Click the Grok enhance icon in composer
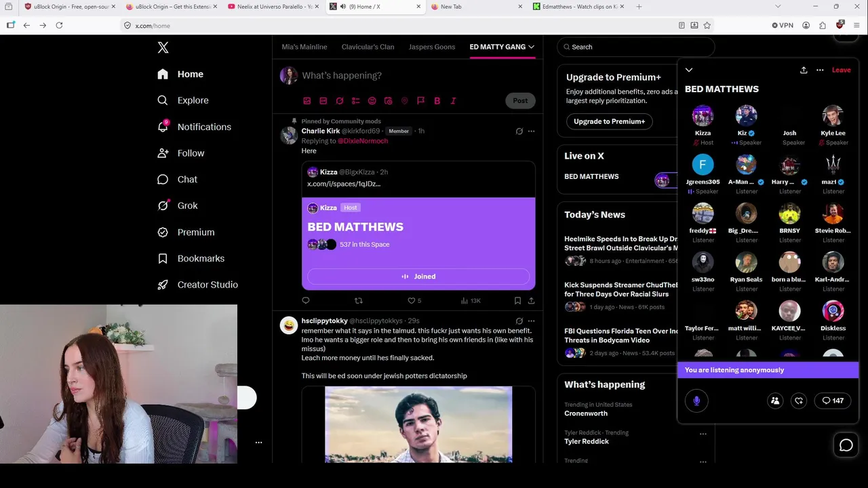This screenshot has height=488, width=868. [x=339, y=101]
